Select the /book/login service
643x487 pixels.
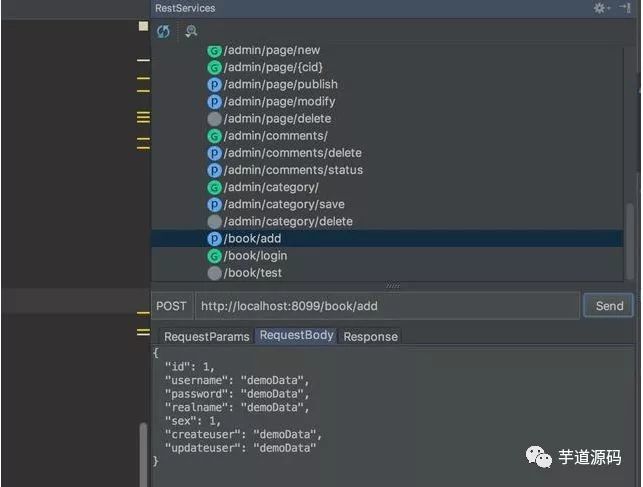point(255,256)
